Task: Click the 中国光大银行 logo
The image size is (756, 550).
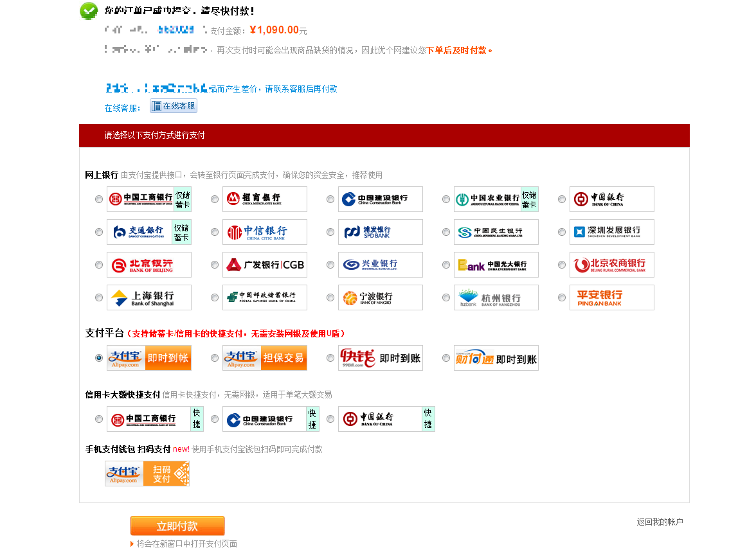Action: click(496, 265)
